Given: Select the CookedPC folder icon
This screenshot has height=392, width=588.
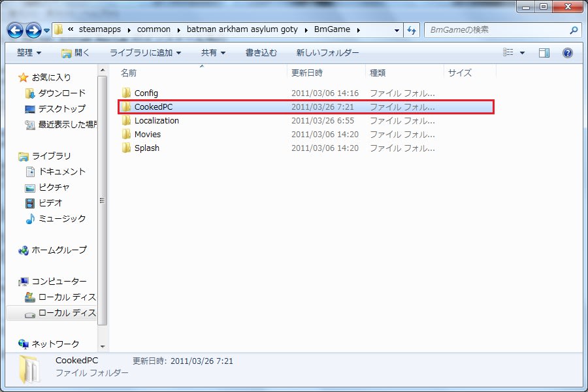Looking at the screenshot, I should click(126, 107).
